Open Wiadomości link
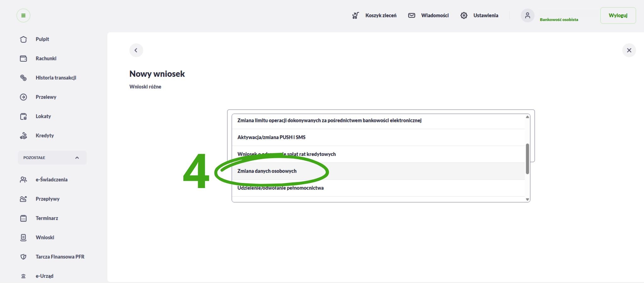The height and width of the screenshot is (283, 644). tap(435, 15)
